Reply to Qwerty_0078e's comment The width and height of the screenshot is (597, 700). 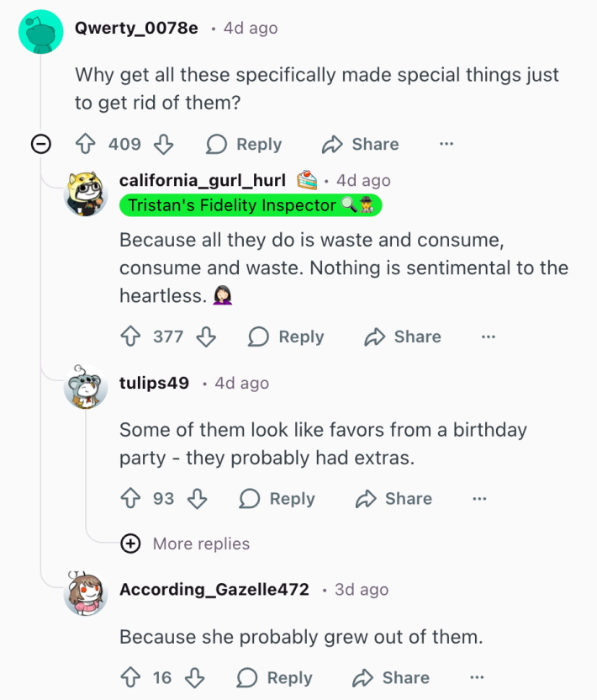[x=244, y=144]
